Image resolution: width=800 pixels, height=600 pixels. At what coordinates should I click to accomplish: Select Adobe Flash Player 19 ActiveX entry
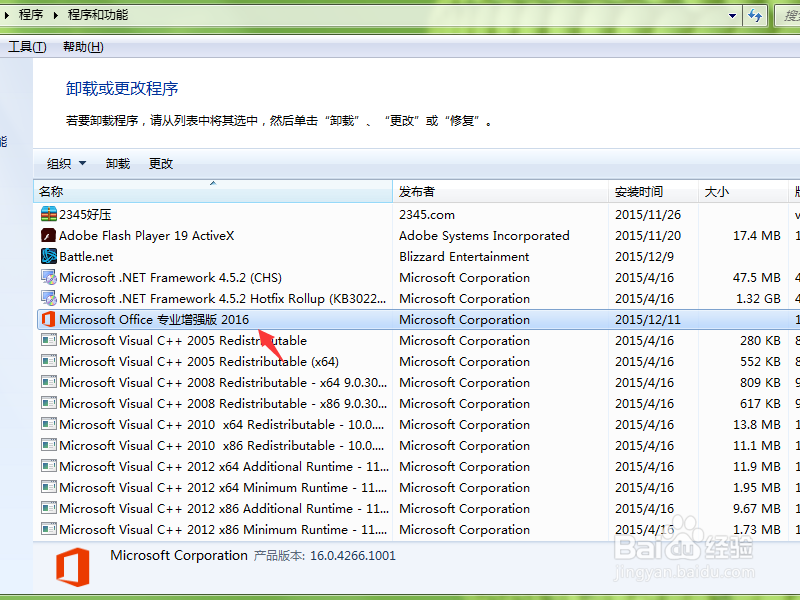(146, 235)
